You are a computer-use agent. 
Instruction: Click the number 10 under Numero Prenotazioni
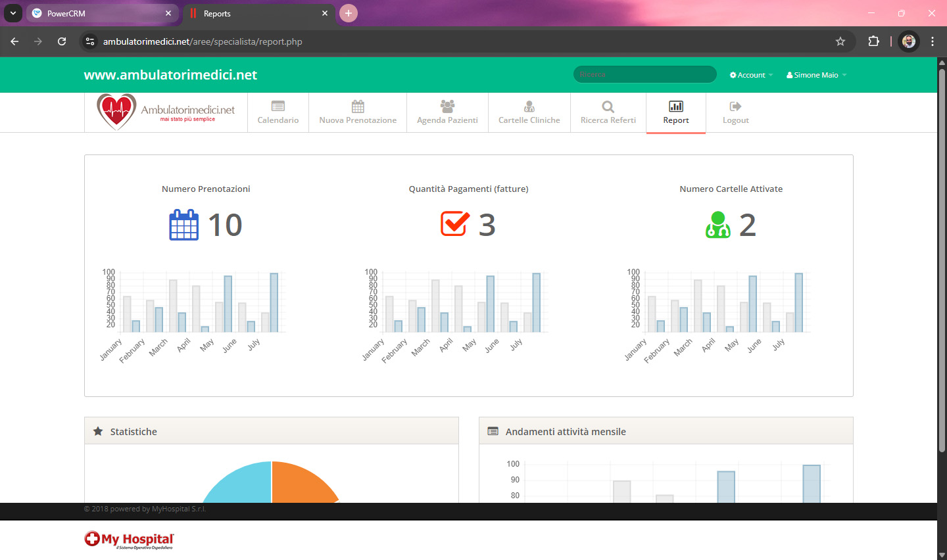pyautogui.click(x=225, y=225)
